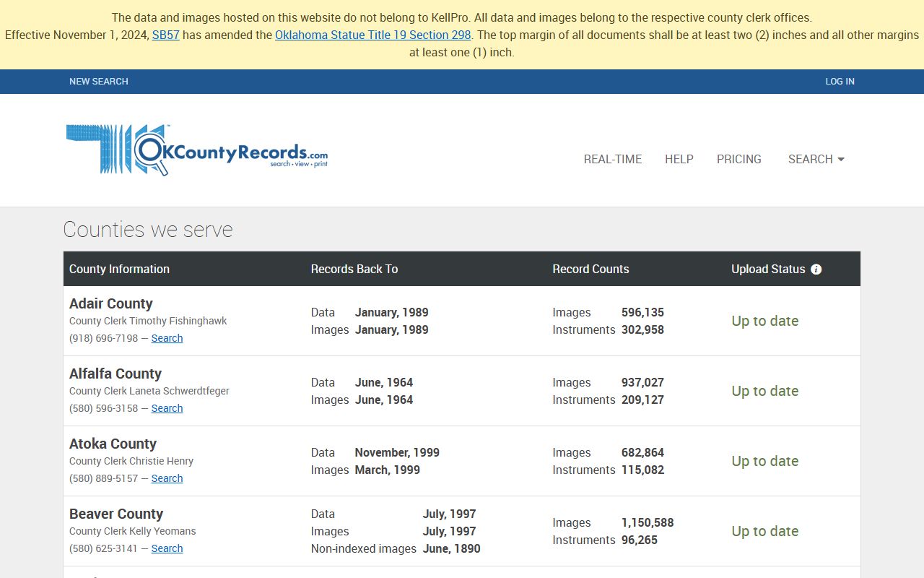The width and height of the screenshot is (924, 578).
Task: Select the Adair County name
Action: 111,303
